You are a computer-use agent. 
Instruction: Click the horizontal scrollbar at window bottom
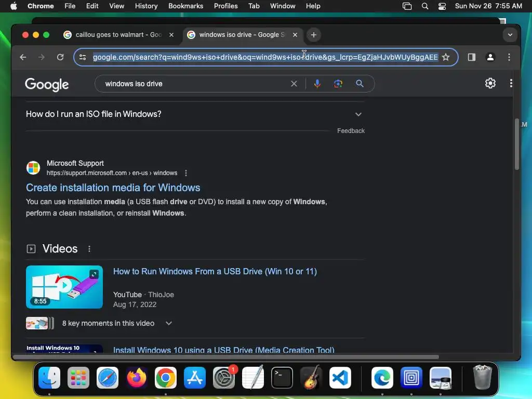[x=225, y=357]
